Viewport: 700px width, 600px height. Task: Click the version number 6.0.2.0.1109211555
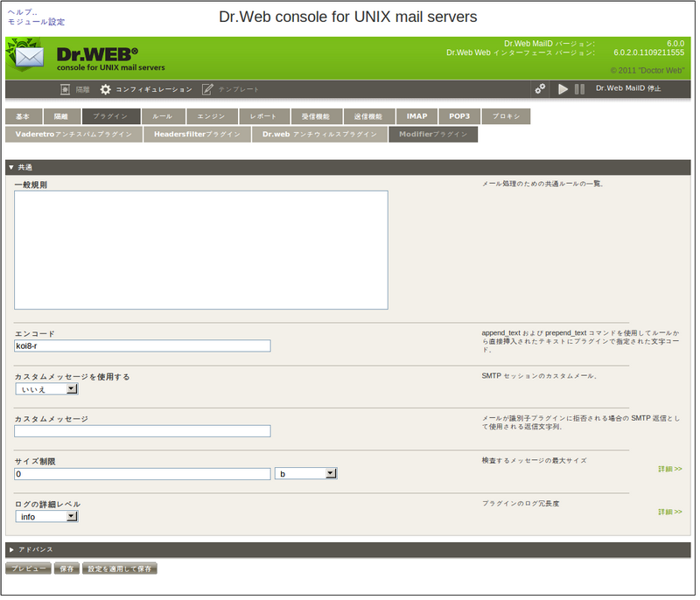pos(648,52)
